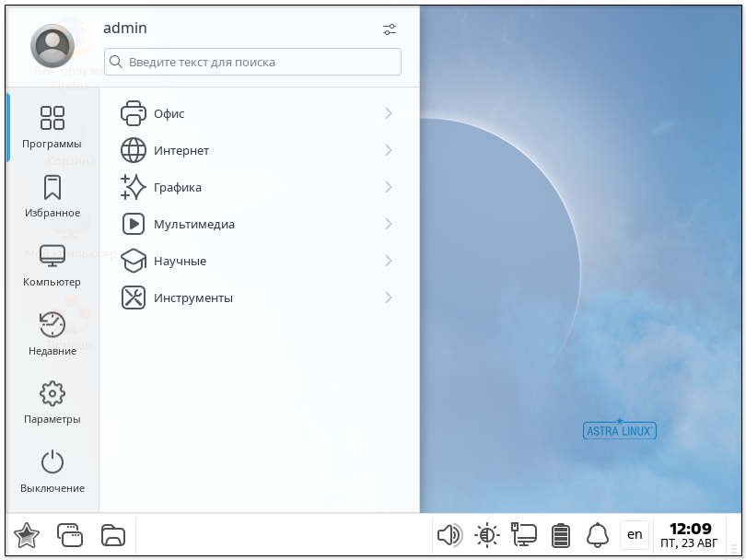Open the network connection tray icon
This screenshot has width=746, height=560.
point(524,534)
